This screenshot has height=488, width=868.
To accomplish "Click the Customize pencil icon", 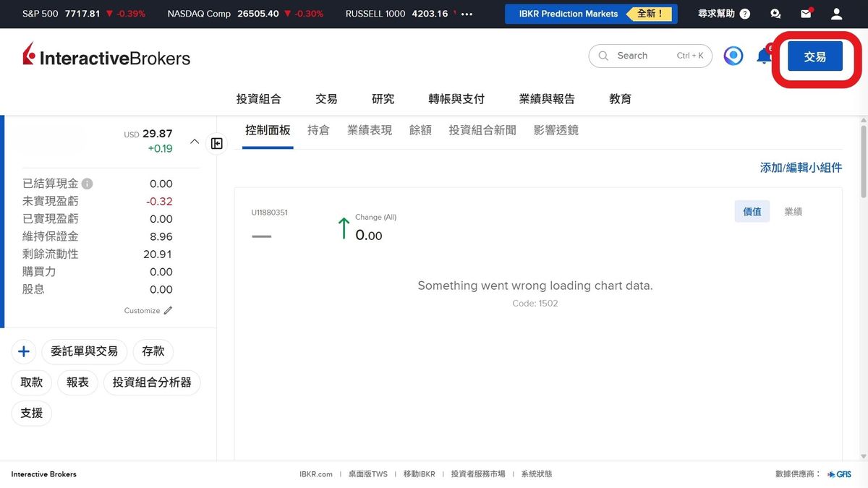I will (169, 310).
